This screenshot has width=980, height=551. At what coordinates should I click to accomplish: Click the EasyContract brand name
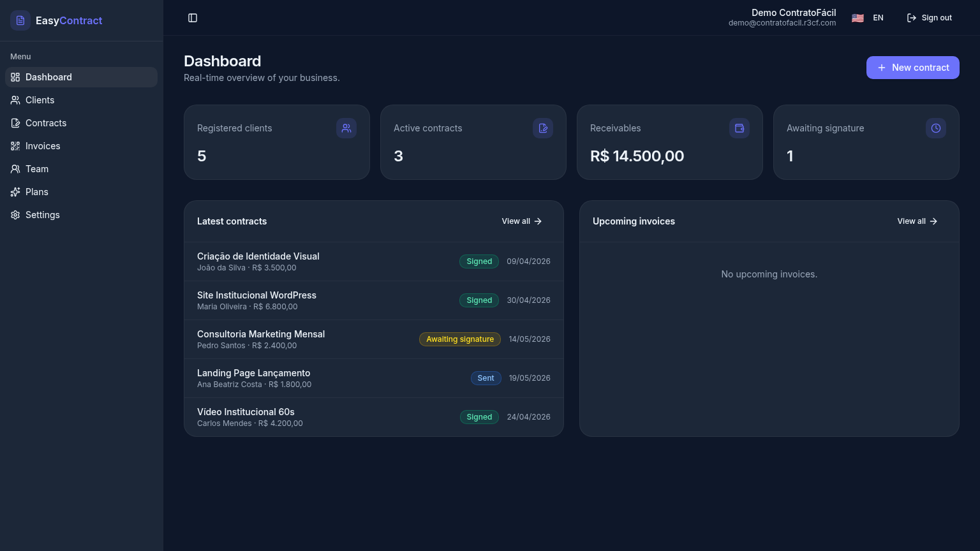(x=69, y=20)
